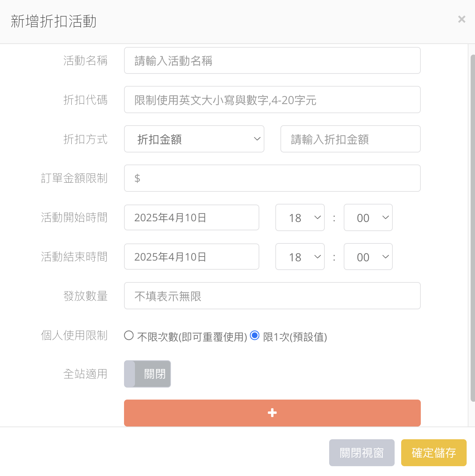
Task: Toggle the 全站適用 switch
Action: pyautogui.click(x=147, y=374)
